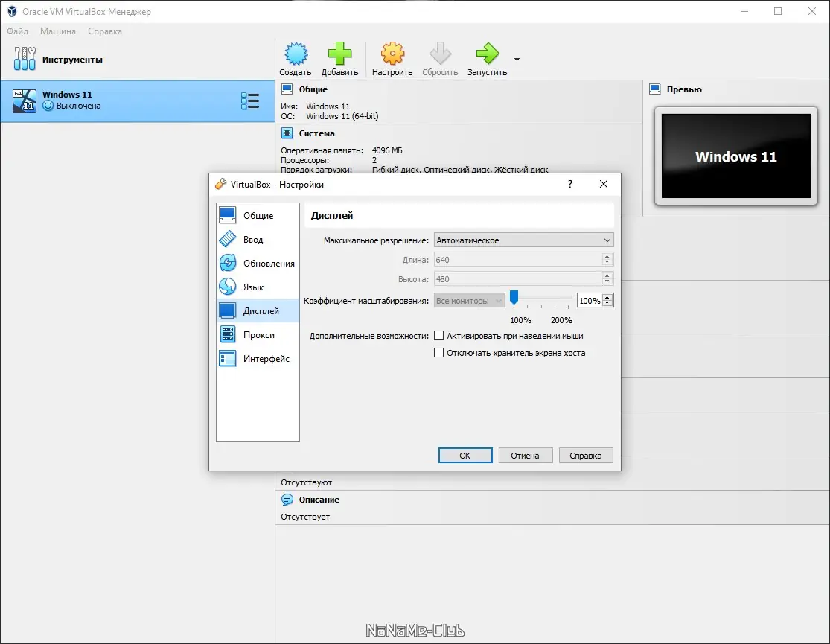Image resolution: width=830 pixels, height=644 pixels.
Task: Select Язык settings category
Action: point(258,287)
